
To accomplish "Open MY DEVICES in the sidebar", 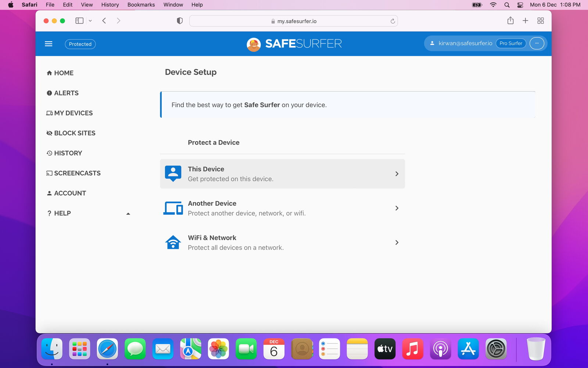I will (69, 113).
